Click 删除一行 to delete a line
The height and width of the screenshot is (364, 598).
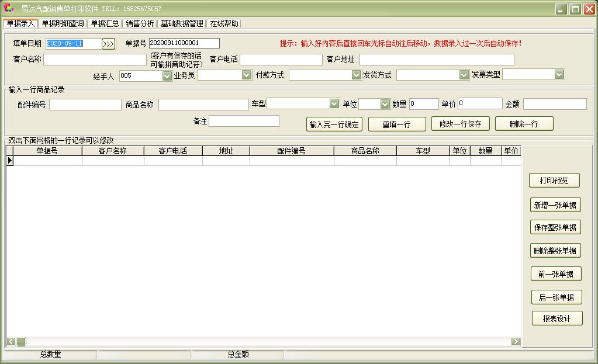point(524,123)
